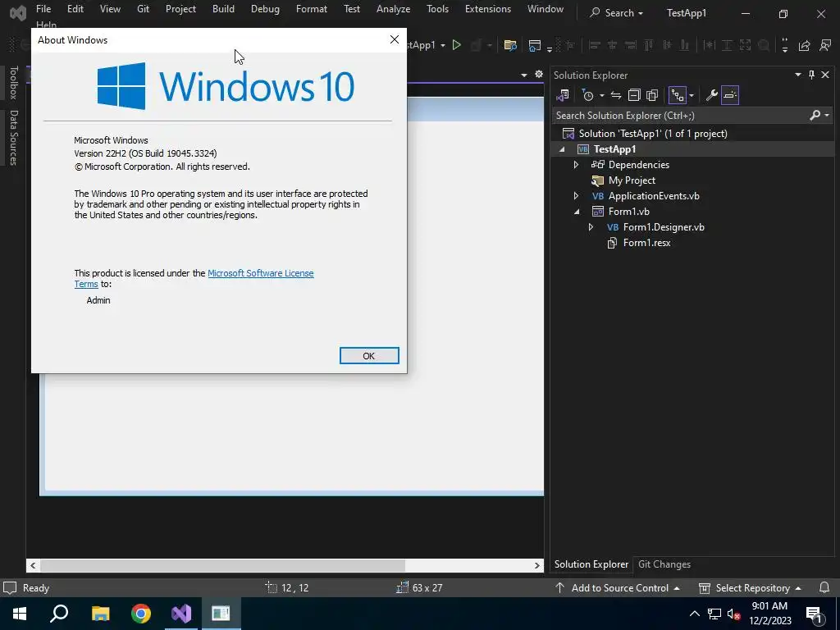Open Microsoft Software License Terms link
The height and width of the screenshot is (630, 840).
pyautogui.click(x=260, y=273)
